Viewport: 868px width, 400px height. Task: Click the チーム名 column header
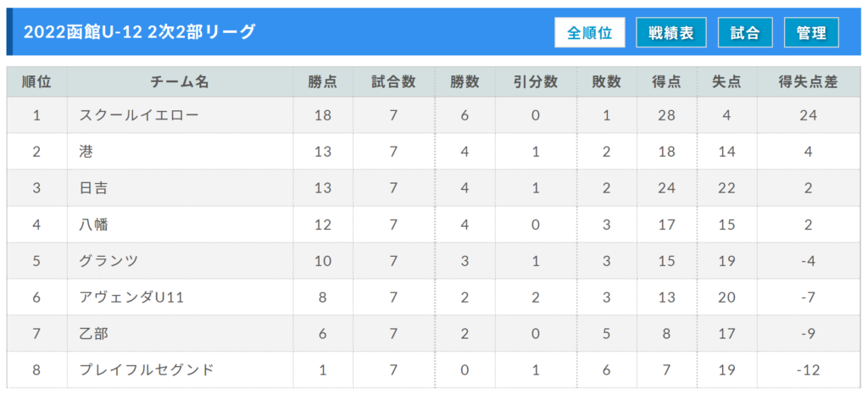pos(181,82)
